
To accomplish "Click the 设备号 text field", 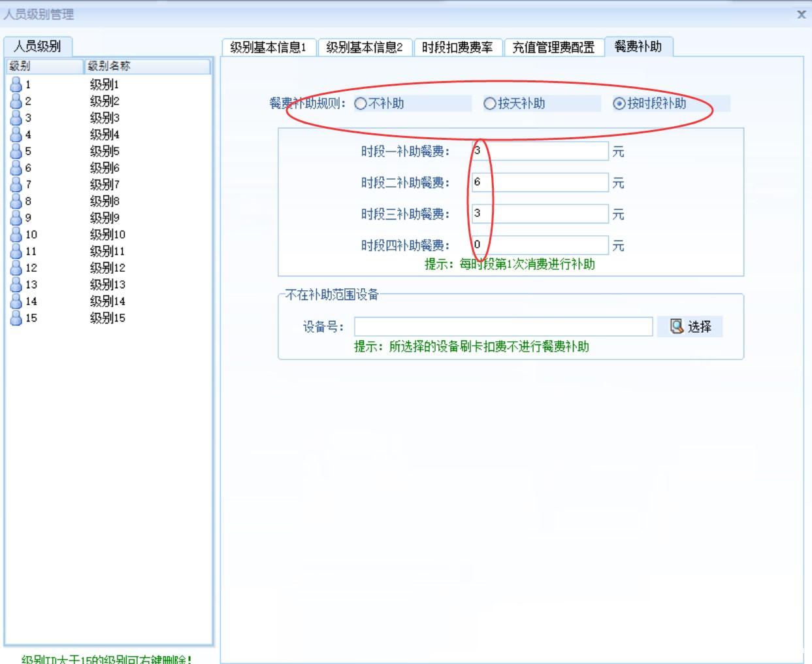I will pos(503,327).
